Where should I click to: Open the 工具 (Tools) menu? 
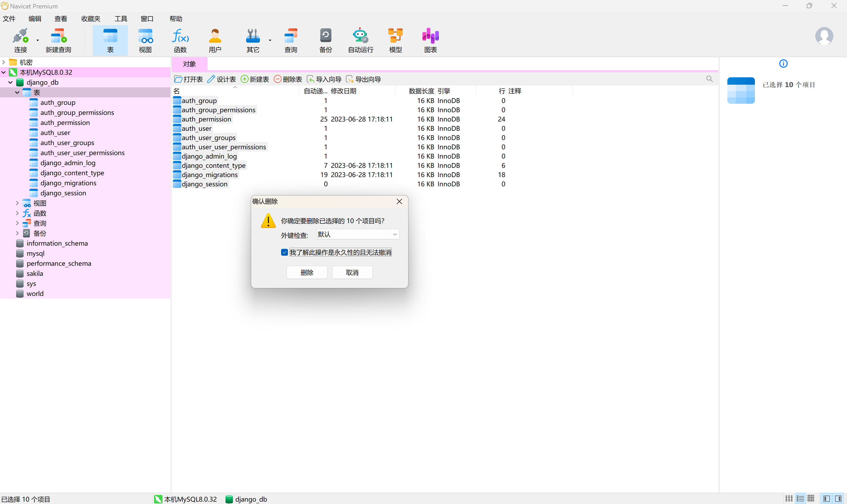[x=120, y=19]
